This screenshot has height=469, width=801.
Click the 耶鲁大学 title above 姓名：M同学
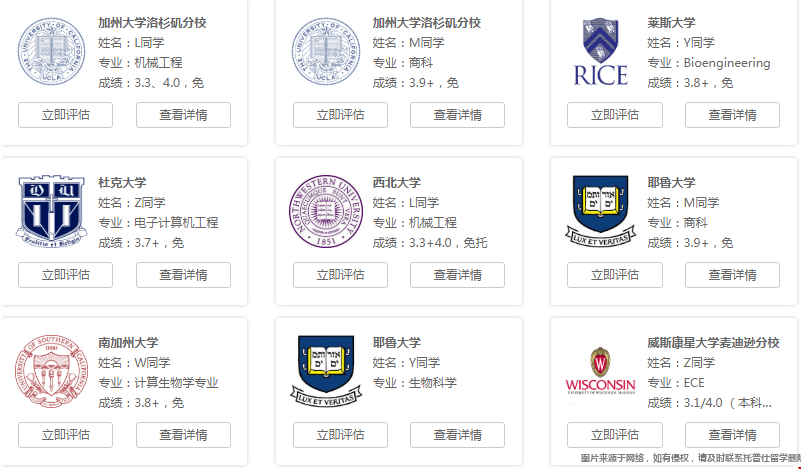pos(671,183)
